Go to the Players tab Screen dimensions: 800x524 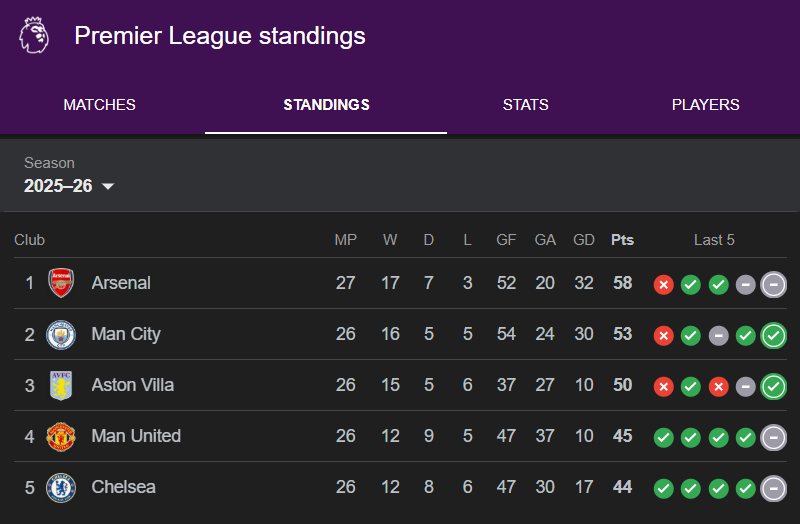(705, 105)
